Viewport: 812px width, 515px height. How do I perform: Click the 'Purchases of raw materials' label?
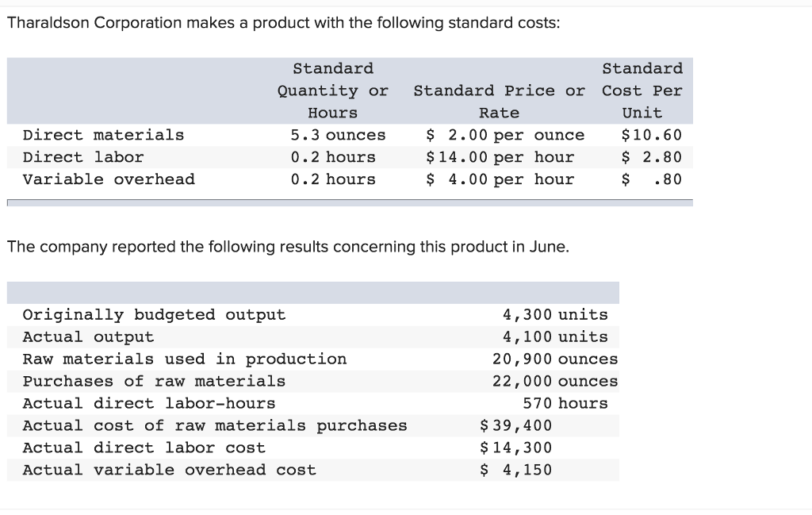[154, 382]
